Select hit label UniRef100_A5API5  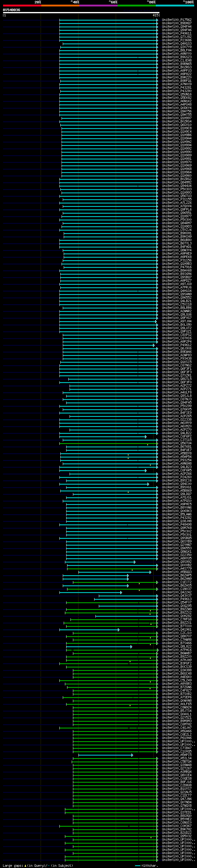(176, 755)
